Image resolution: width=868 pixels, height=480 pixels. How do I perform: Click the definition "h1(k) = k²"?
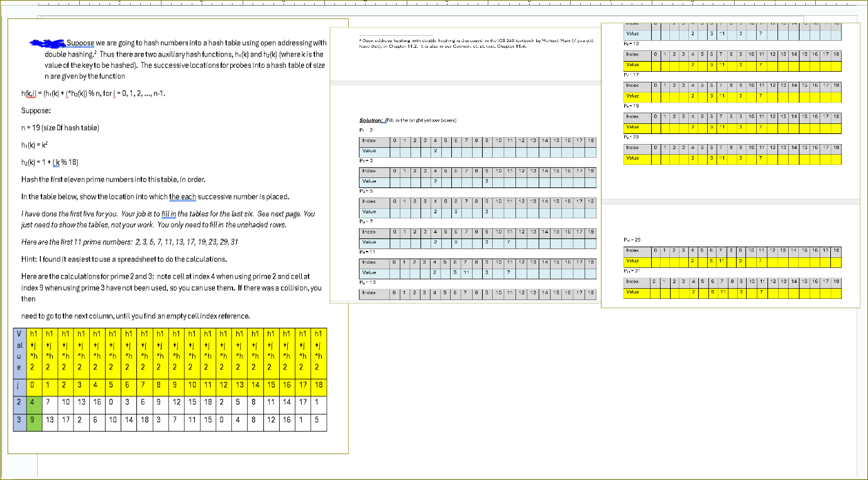tap(35, 144)
